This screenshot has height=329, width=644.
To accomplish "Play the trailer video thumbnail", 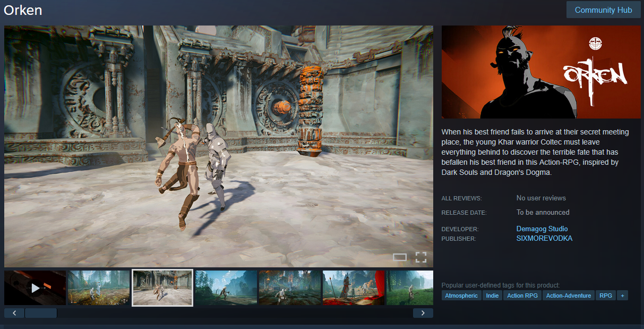I will pos(35,288).
